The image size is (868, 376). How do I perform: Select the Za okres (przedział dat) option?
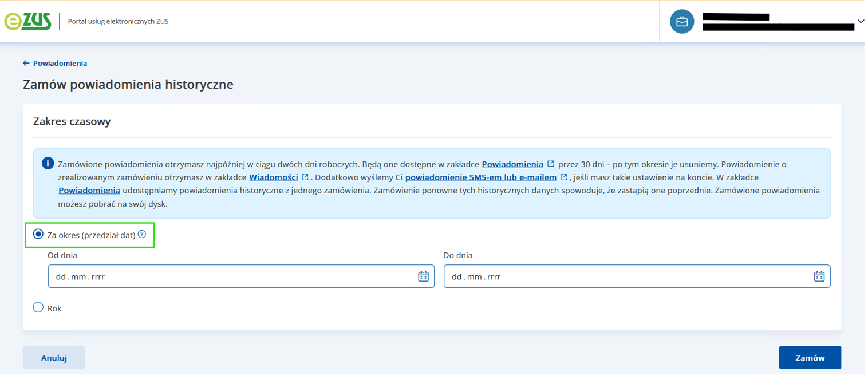(x=38, y=235)
